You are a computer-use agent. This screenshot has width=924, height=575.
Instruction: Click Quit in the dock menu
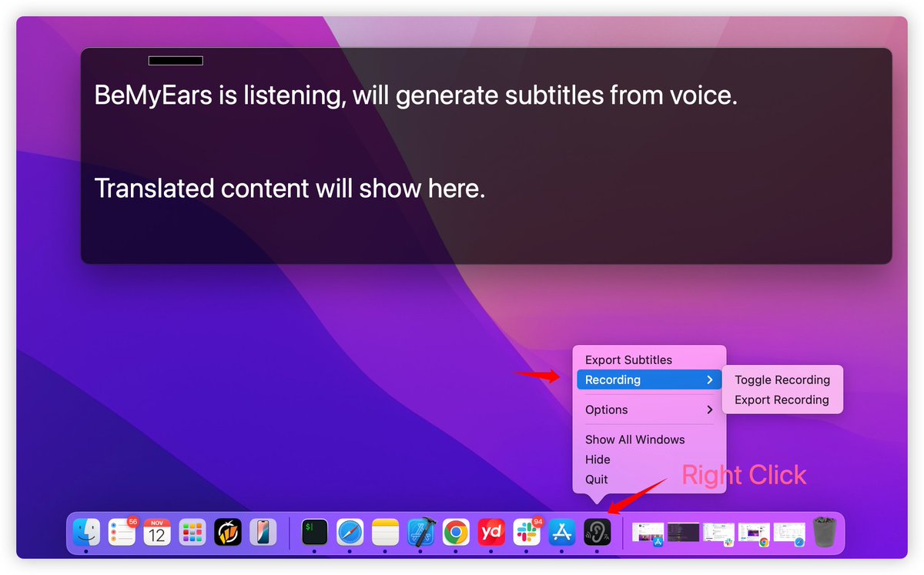point(596,479)
